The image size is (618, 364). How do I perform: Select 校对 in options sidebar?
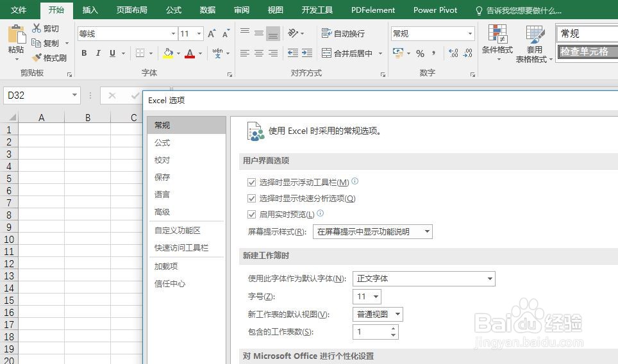[186, 160]
